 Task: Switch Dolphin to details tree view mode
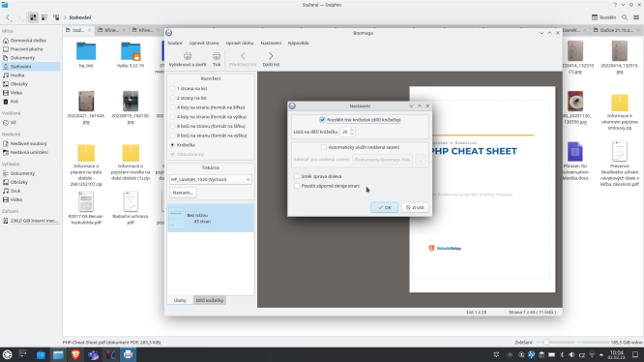[56, 17]
